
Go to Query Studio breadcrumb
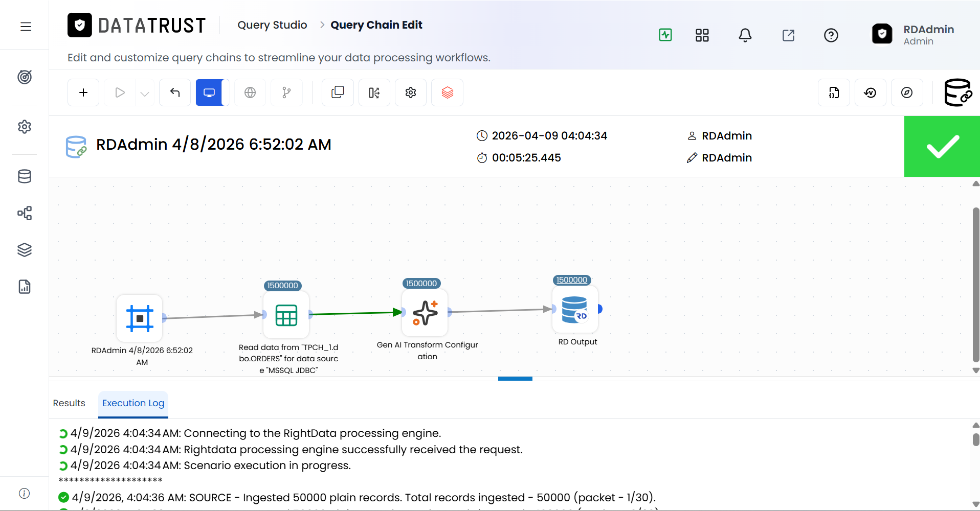pos(272,25)
